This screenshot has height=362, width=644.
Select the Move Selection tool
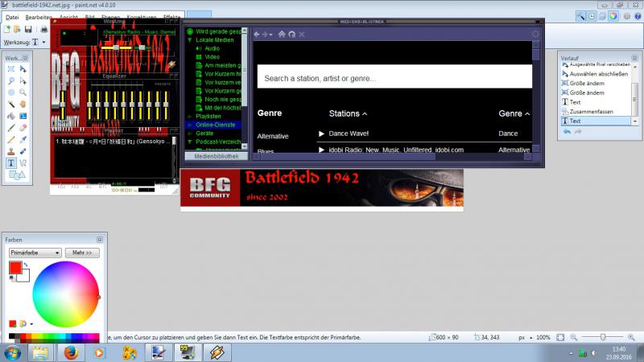coord(23,81)
